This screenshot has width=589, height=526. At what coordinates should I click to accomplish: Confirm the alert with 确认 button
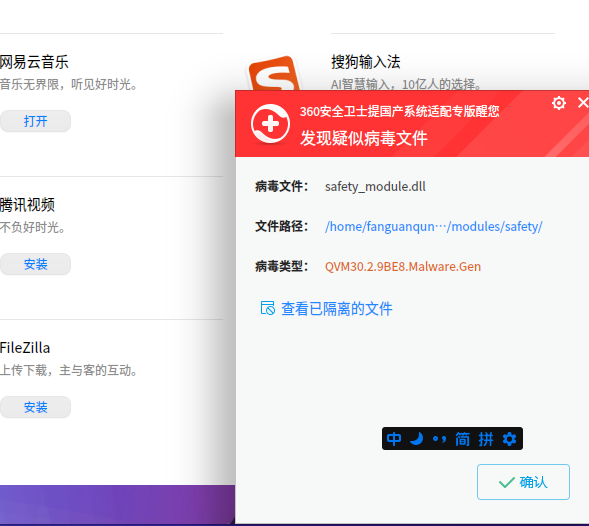click(x=523, y=482)
